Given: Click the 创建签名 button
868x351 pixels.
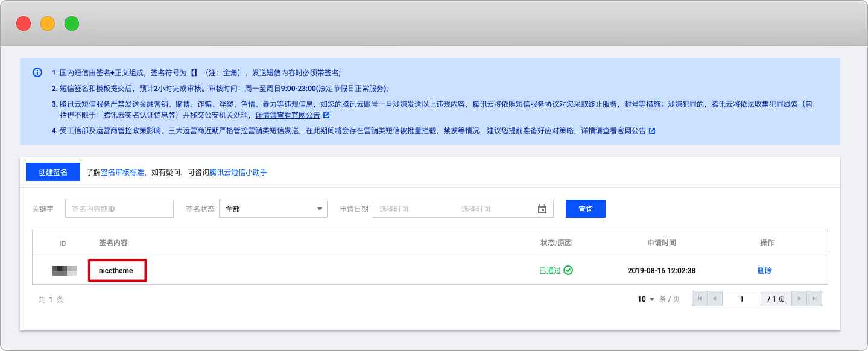Looking at the screenshot, I should pyautogui.click(x=53, y=172).
